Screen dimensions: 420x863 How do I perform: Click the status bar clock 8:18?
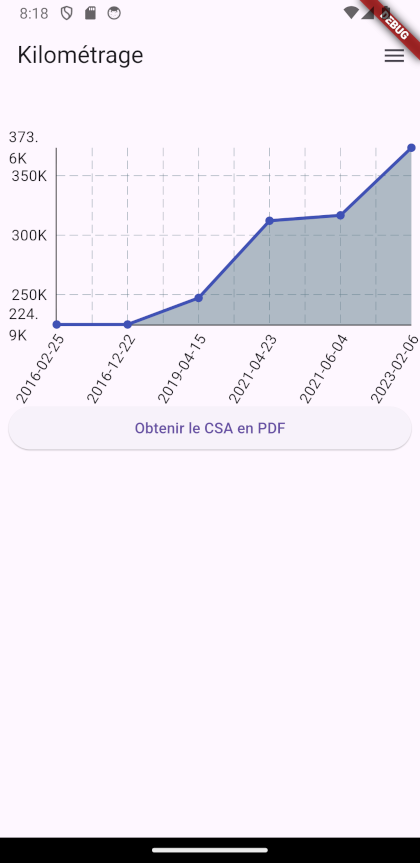(x=34, y=13)
